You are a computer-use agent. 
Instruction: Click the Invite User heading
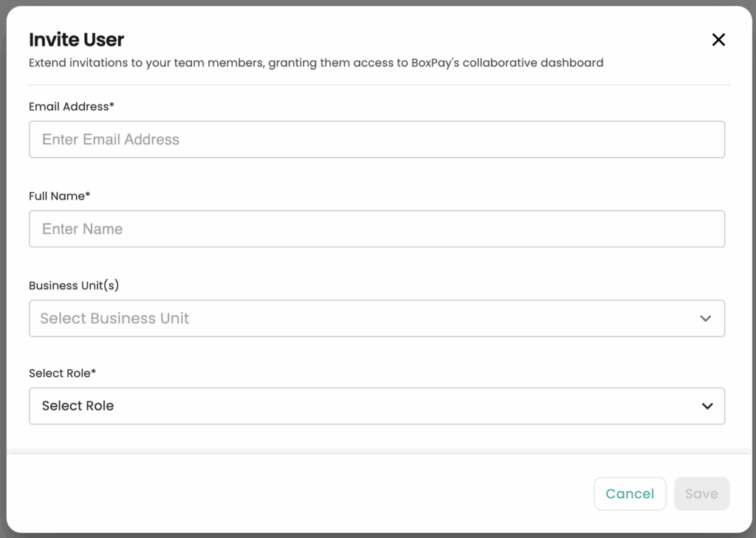pos(76,40)
